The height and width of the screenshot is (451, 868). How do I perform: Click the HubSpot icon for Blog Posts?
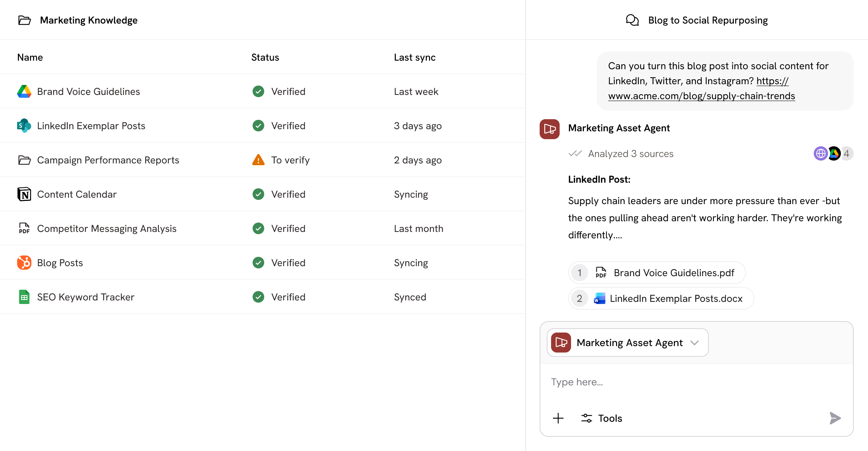click(x=24, y=263)
